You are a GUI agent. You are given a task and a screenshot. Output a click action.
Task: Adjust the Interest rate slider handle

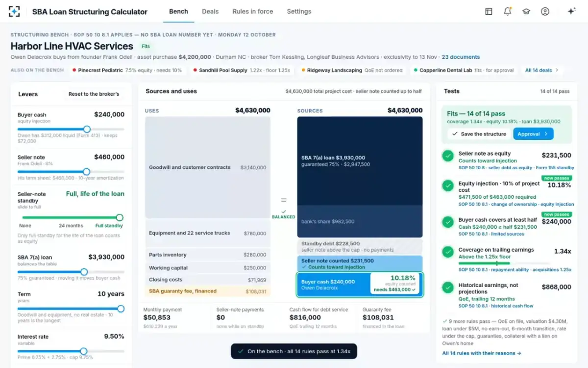click(x=83, y=351)
